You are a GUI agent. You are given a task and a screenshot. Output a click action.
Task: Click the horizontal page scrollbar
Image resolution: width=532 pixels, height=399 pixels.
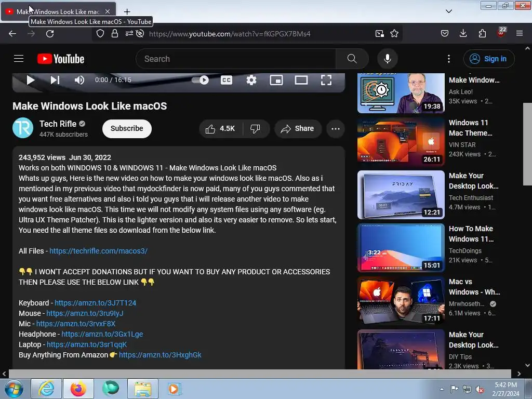coord(260,374)
